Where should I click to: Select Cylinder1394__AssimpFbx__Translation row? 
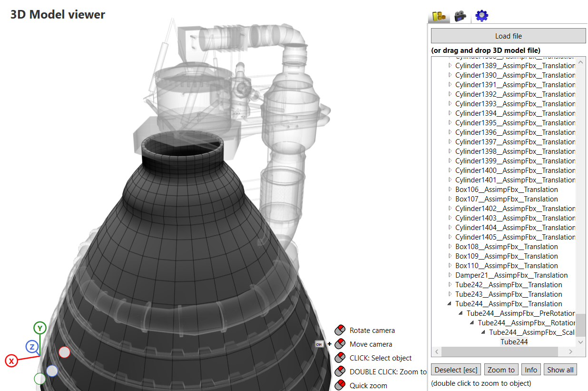tap(515, 113)
